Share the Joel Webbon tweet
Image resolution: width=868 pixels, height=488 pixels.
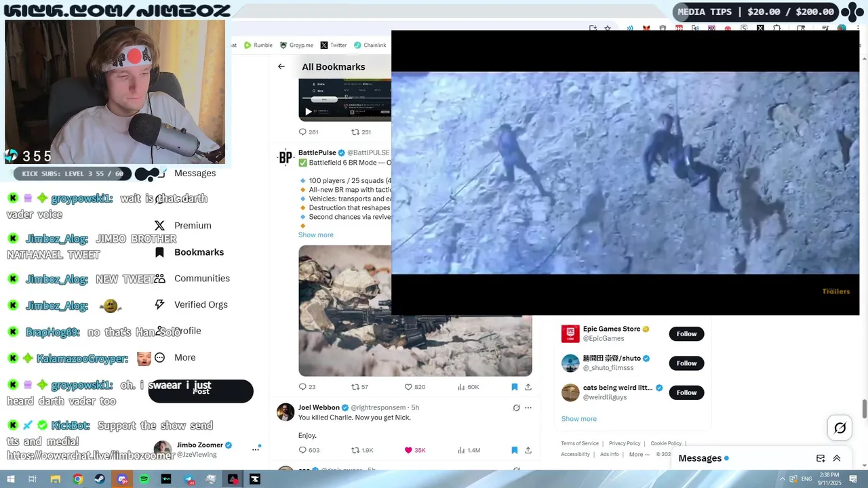(x=528, y=450)
